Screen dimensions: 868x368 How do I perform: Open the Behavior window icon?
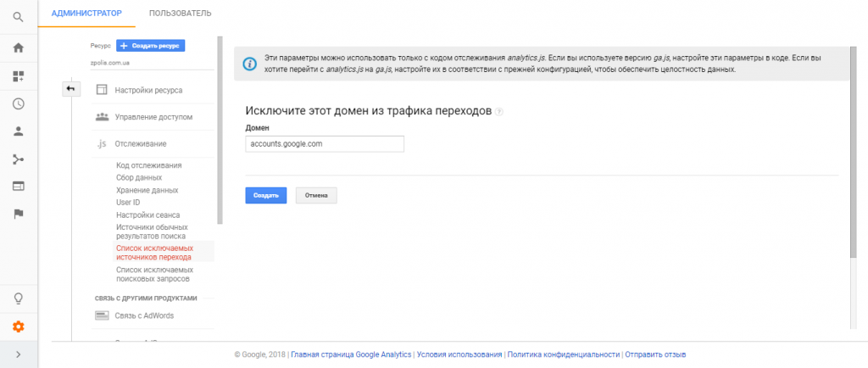point(18,186)
